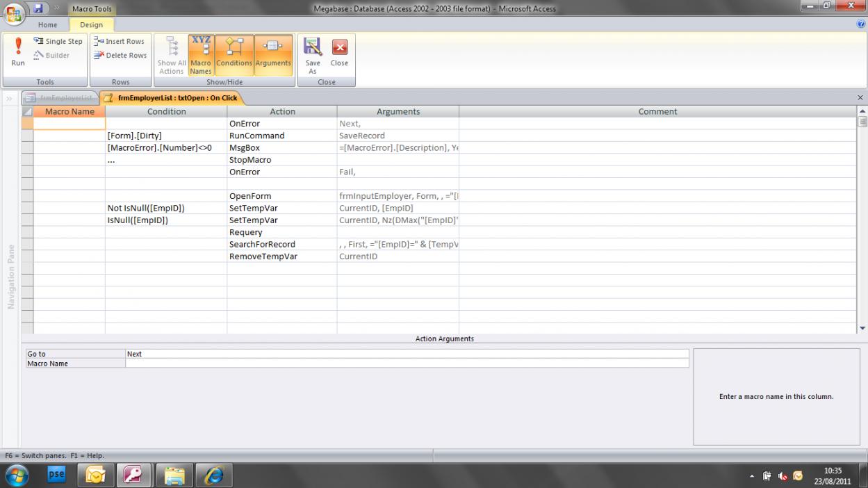
Task: Click Delete Rows in ribbon
Action: tap(120, 55)
